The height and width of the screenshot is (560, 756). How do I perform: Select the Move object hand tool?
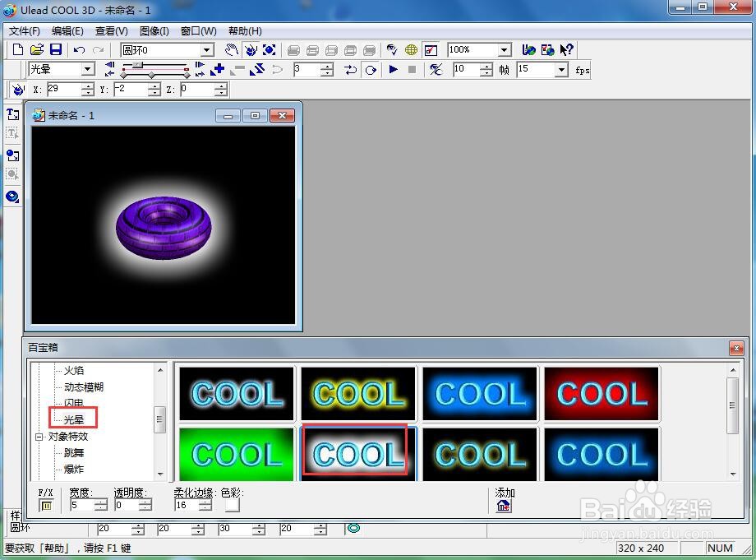click(x=232, y=49)
